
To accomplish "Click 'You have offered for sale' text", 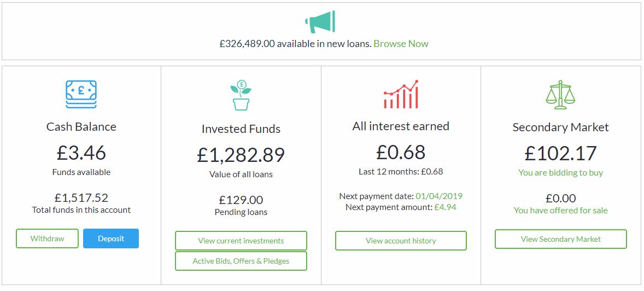I will click(x=560, y=211).
